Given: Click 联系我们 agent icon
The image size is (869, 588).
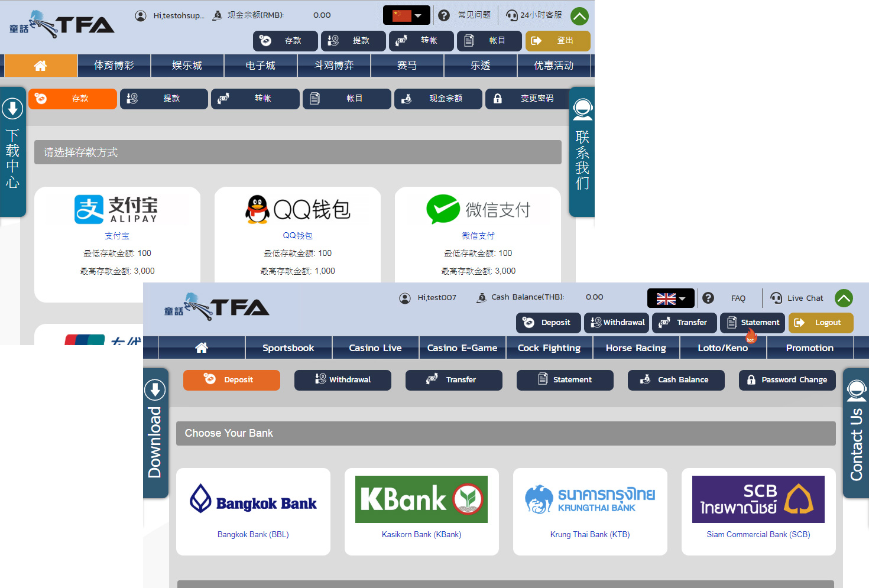Looking at the screenshot, I should tap(582, 110).
